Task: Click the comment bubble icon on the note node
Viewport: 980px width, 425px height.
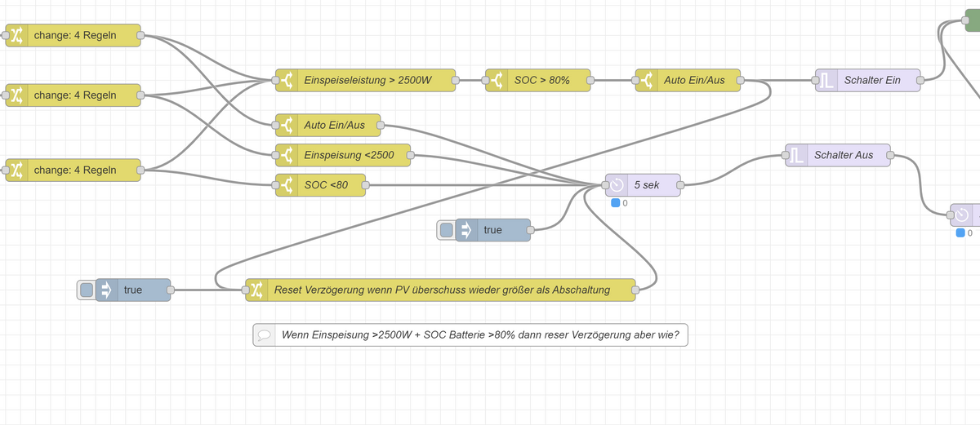Action: [x=264, y=334]
